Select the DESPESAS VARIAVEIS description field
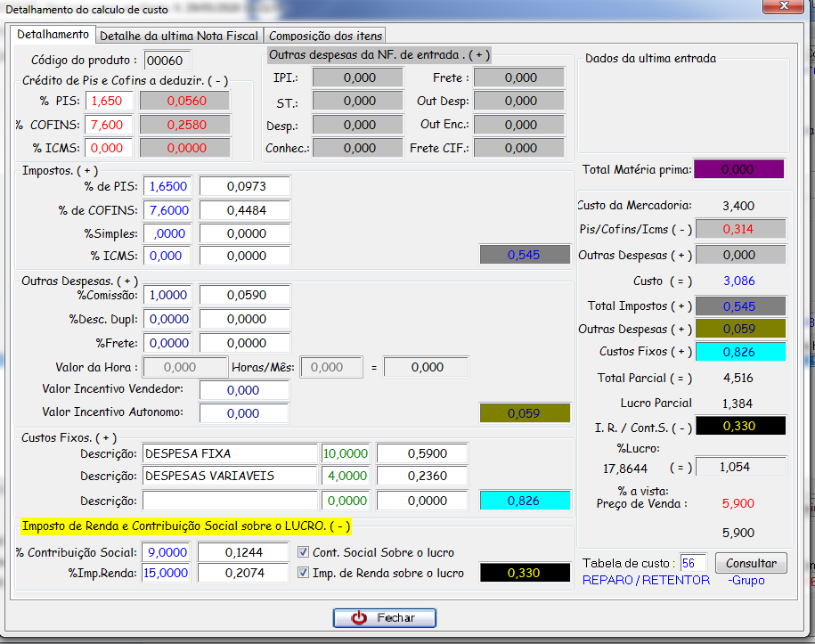The height and width of the screenshot is (644, 815). coord(230,477)
